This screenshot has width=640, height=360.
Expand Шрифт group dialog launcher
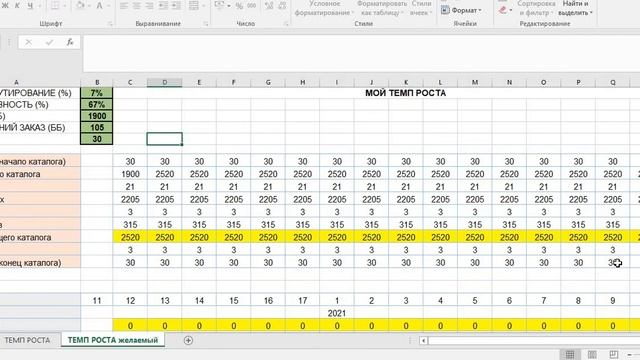[x=110, y=24]
